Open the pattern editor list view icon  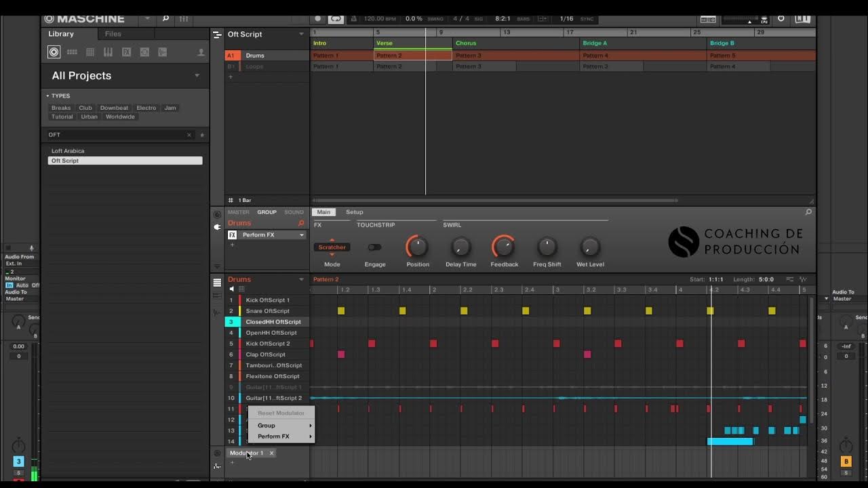217,283
